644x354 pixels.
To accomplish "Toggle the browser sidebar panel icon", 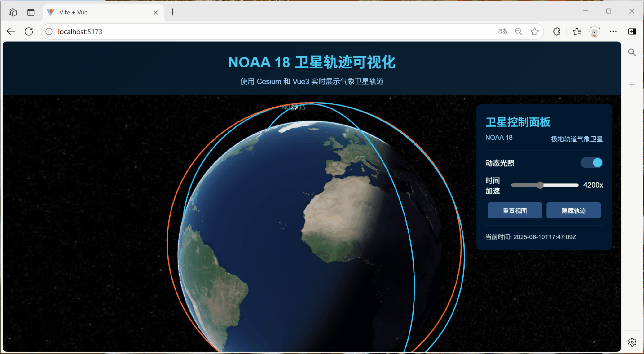I will (x=632, y=31).
